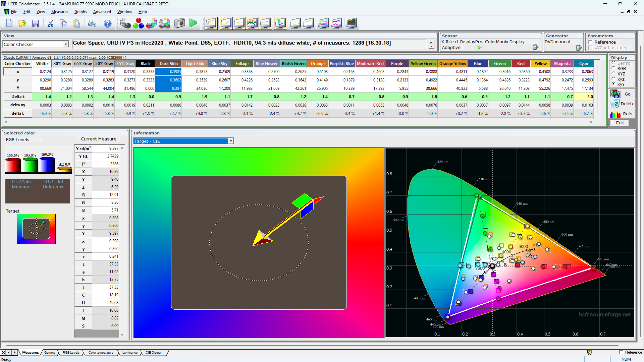Select the RGB display radio button
This screenshot has width=644, height=362.
[613, 68]
